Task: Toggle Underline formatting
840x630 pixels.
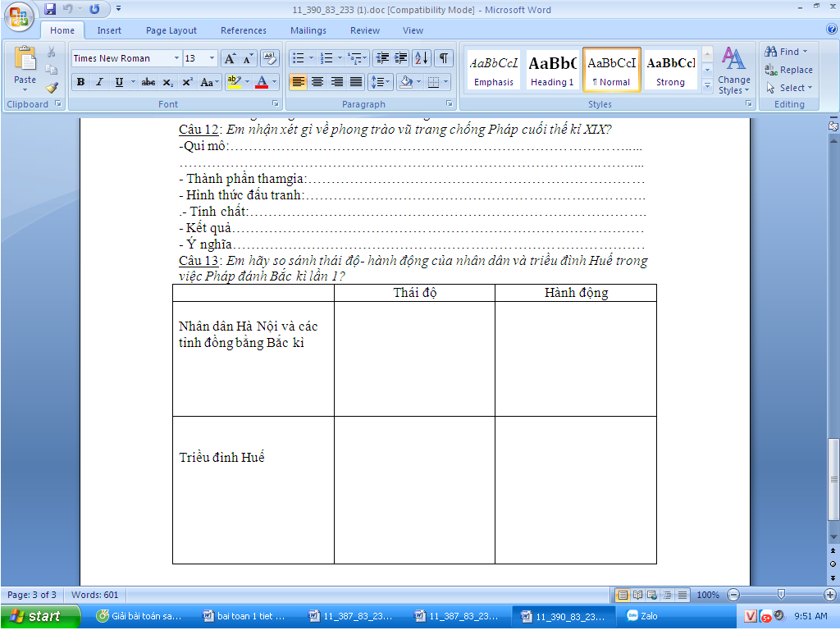Action: coord(119,82)
